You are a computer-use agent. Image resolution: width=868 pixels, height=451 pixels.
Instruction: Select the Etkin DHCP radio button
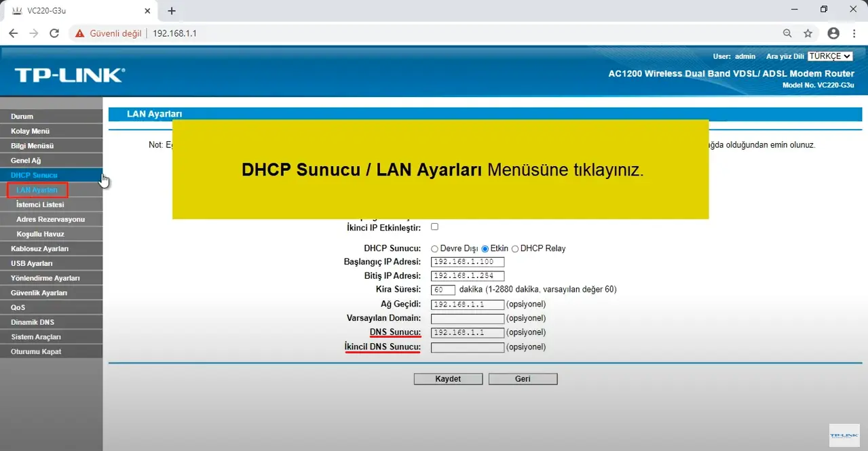(x=485, y=249)
